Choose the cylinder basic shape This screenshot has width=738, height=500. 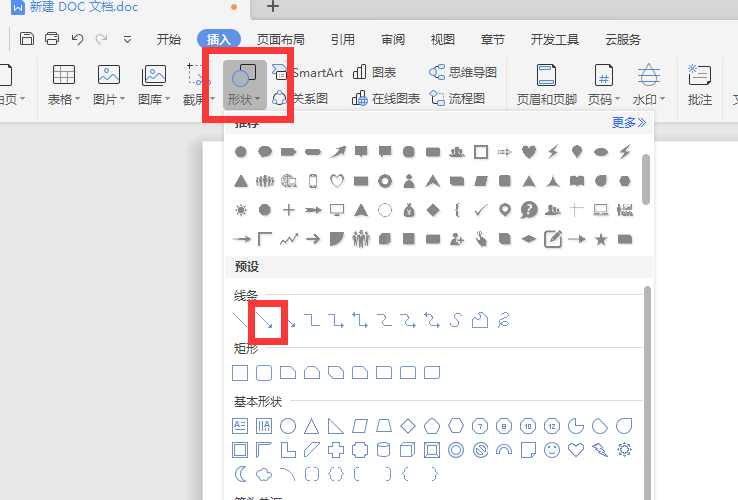pyautogui.click(x=384, y=450)
